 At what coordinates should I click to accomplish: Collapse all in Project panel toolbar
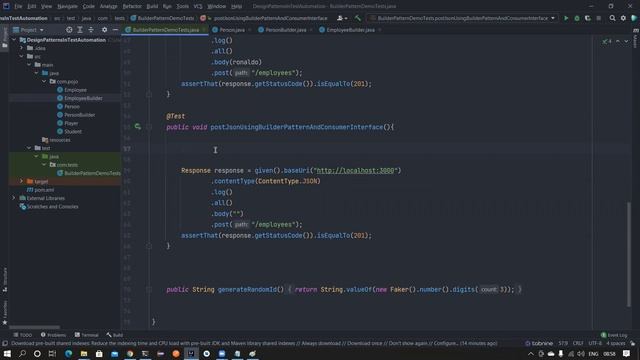[91, 30]
